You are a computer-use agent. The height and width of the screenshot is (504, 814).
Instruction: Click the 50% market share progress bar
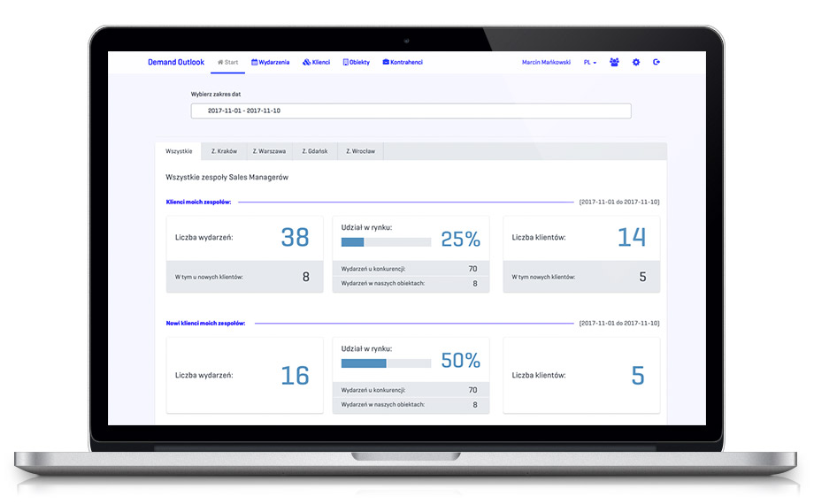[386, 363]
